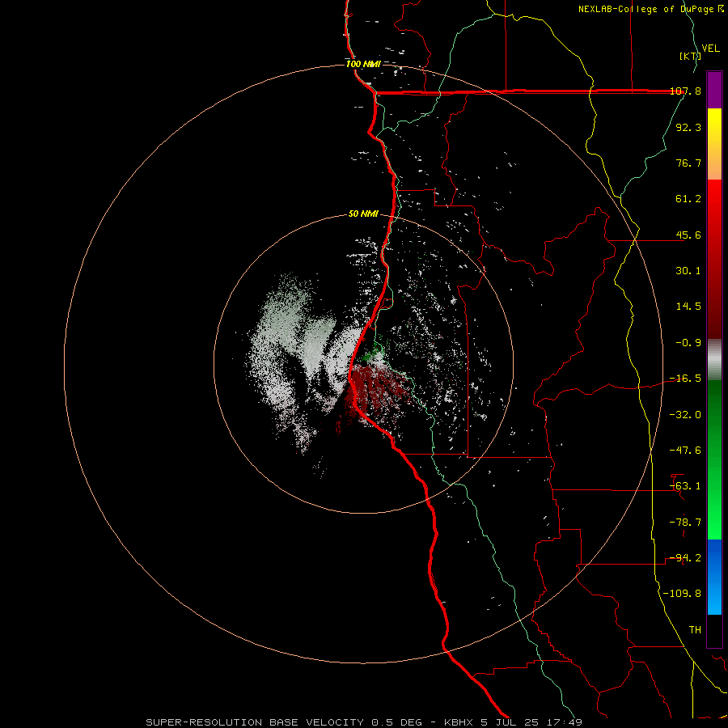The width and height of the screenshot is (728, 728).
Task: Click the -94.2 scale value
Action: [686, 558]
